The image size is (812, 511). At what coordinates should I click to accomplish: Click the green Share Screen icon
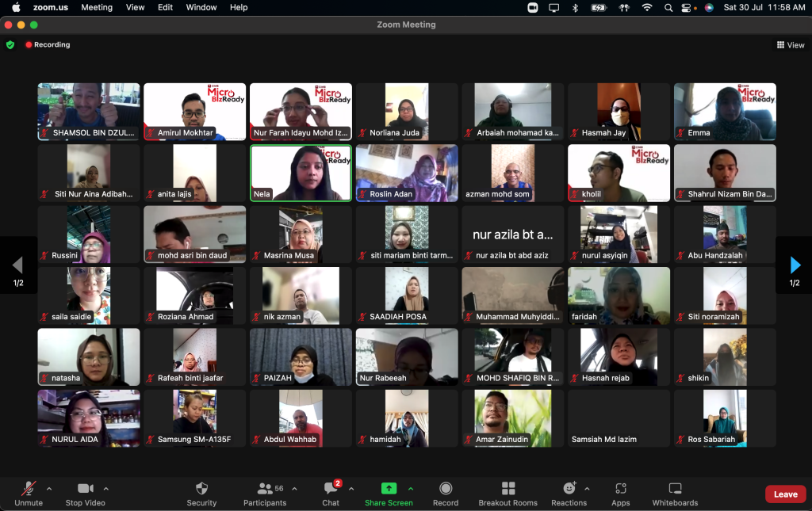coord(389,489)
